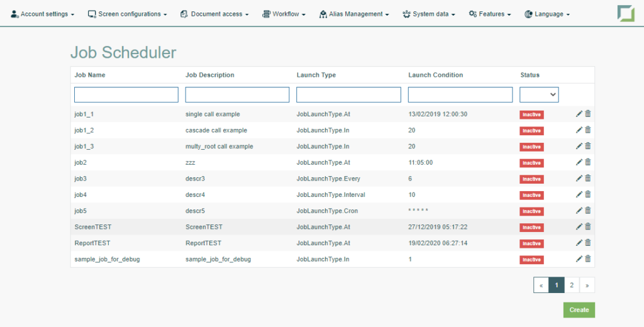The image size is (644, 327).
Task: Remove ReportTEST job via trash icon
Action: [588, 243]
